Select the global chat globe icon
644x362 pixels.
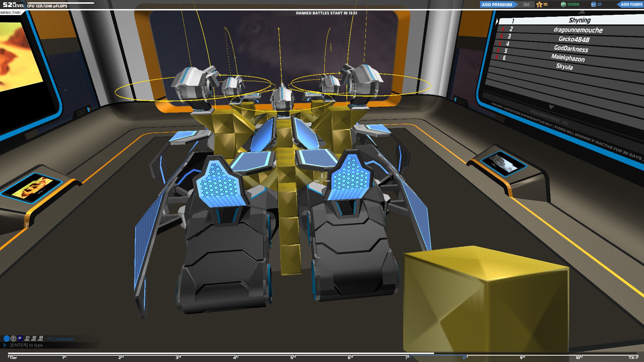click(x=6, y=339)
